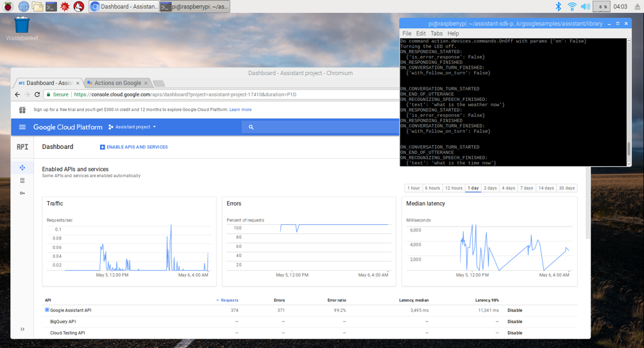Click the Google Cloud Platform logo
Viewport: 644px width, 348px height.
coord(68,127)
